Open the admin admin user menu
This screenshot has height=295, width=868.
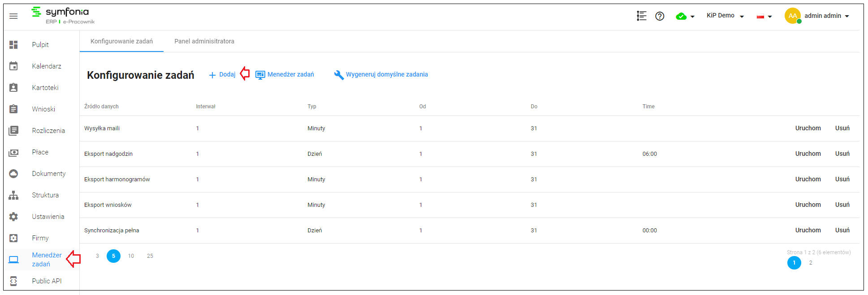click(817, 16)
